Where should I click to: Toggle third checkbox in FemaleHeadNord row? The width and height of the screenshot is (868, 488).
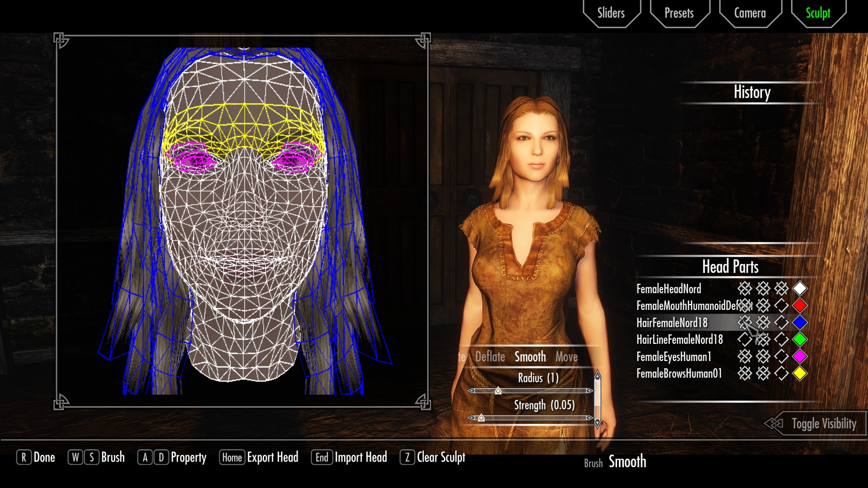click(781, 288)
